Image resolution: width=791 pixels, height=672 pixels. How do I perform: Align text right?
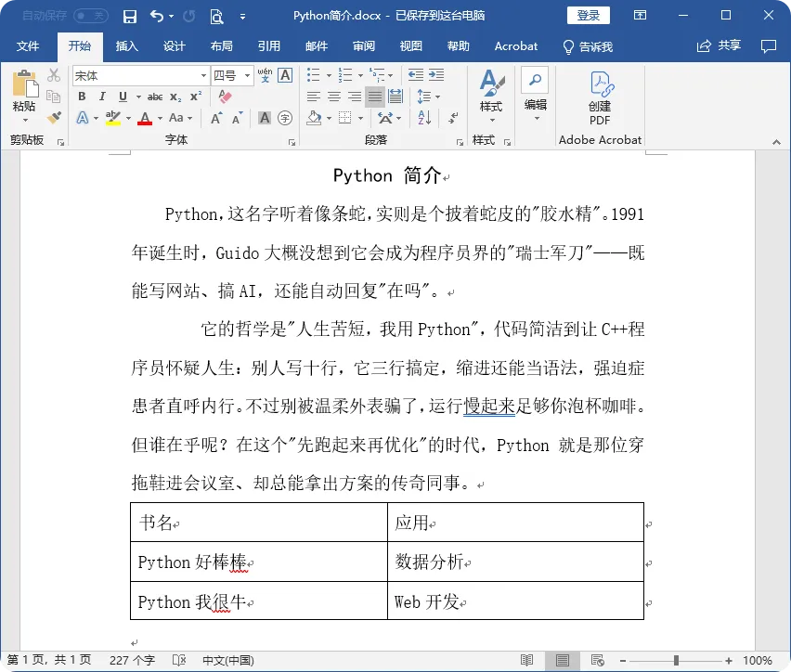(x=355, y=97)
